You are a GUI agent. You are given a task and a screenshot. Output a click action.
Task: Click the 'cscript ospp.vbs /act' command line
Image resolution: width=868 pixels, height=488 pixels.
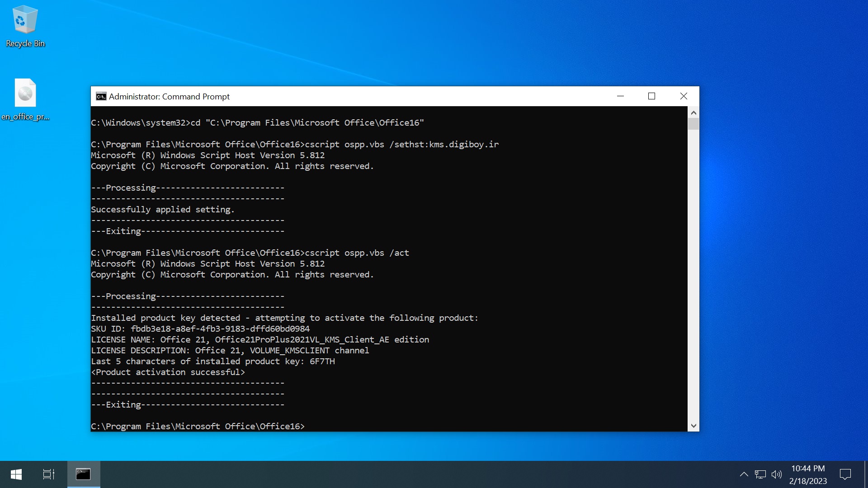pyautogui.click(x=250, y=253)
